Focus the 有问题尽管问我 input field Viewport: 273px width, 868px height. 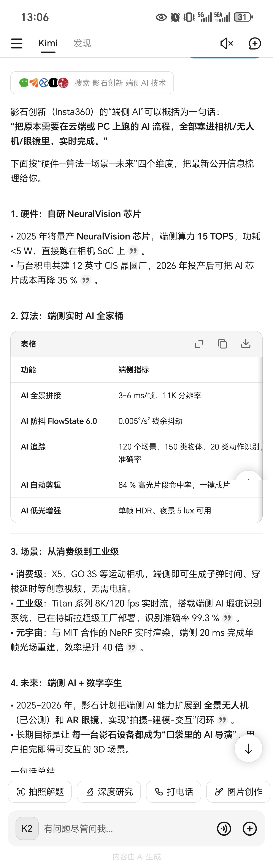point(127,829)
